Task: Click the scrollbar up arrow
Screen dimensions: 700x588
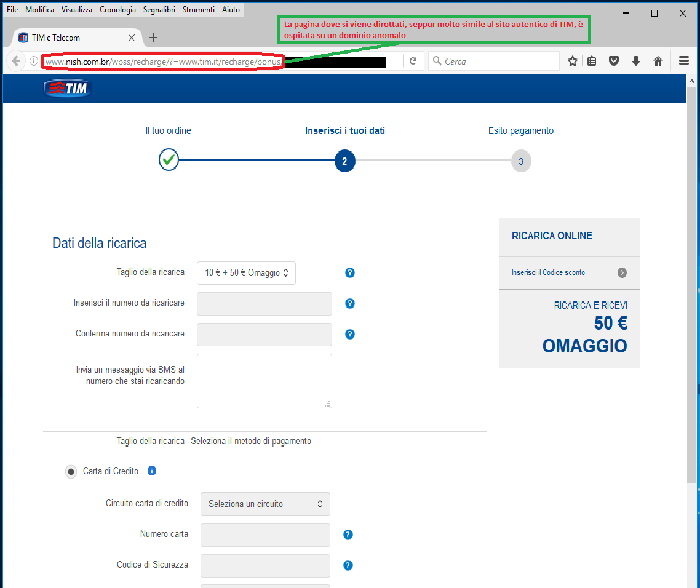Action: [x=691, y=81]
